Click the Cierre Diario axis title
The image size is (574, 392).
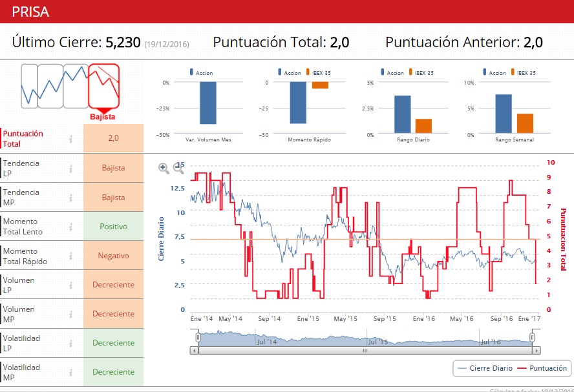click(161, 239)
